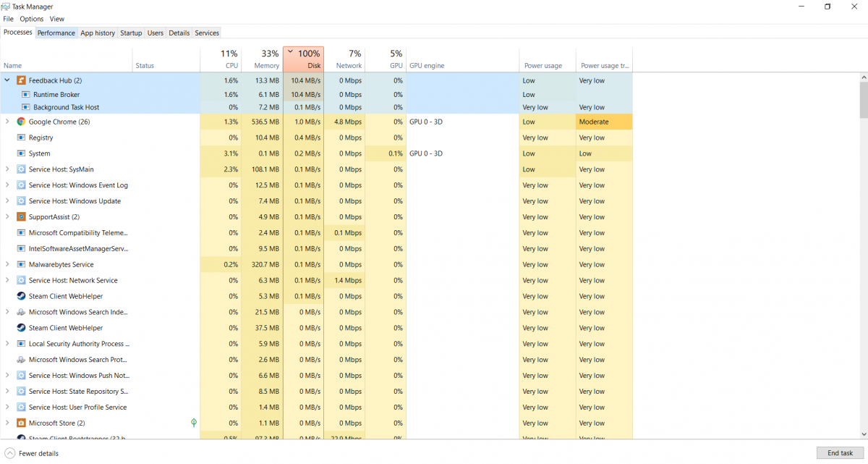868x464 pixels.
Task: Collapse the Feedback Hub process group
Action: tap(7, 80)
